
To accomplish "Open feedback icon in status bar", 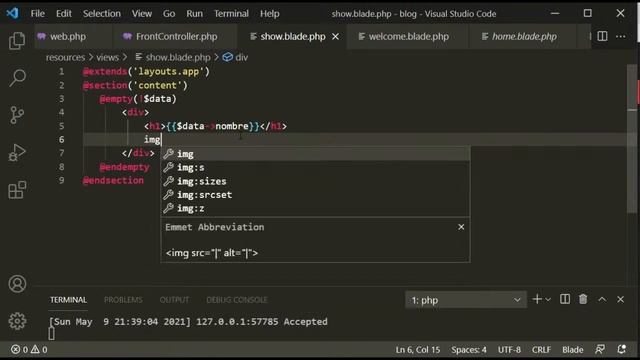I will coord(600,350).
